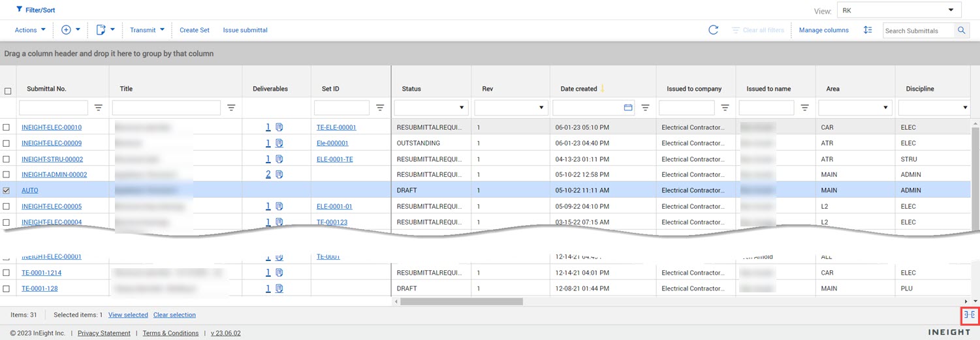Click the filter icon beside Submittal No. field
The height and width of the screenshot is (340, 980).
tap(99, 108)
